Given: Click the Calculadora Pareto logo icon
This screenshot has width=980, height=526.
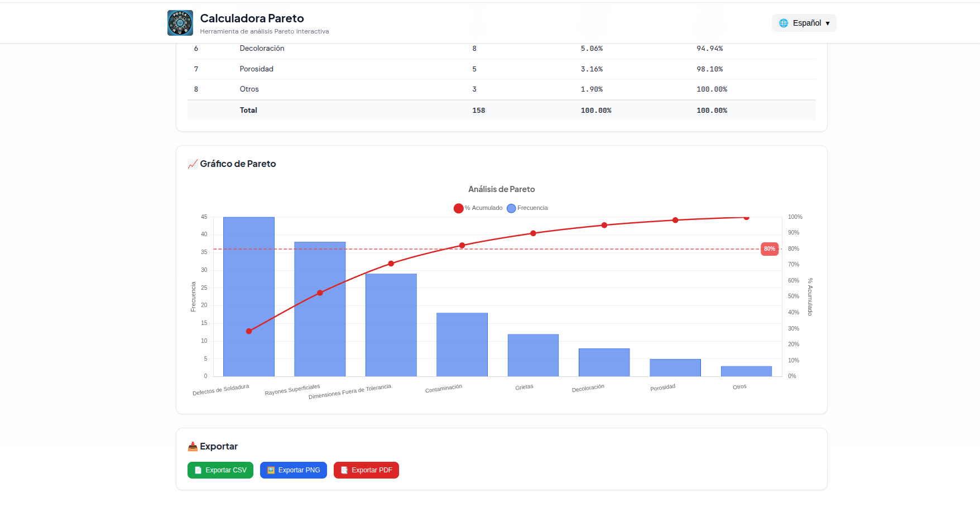Looking at the screenshot, I should pyautogui.click(x=180, y=23).
